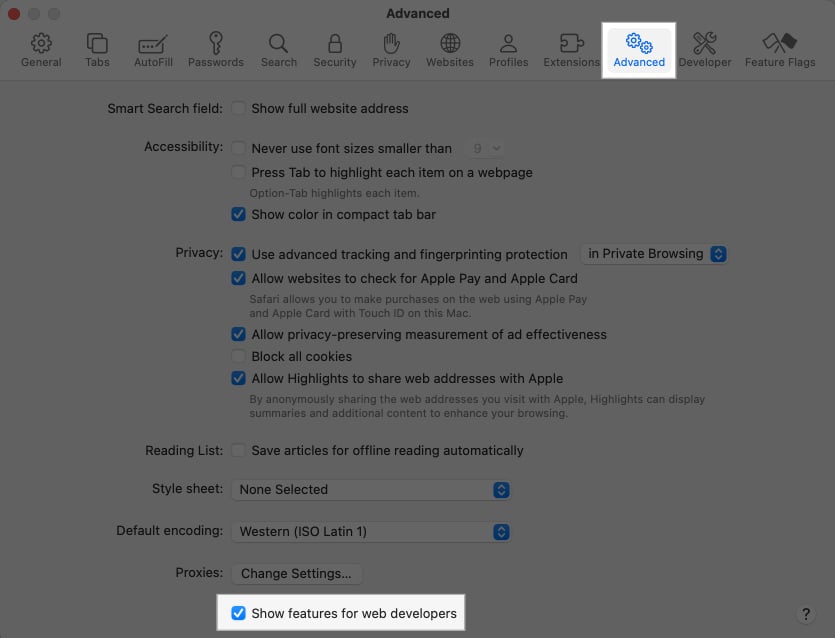835x638 pixels.
Task: Enable Block all cookies
Action: point(238,356)
